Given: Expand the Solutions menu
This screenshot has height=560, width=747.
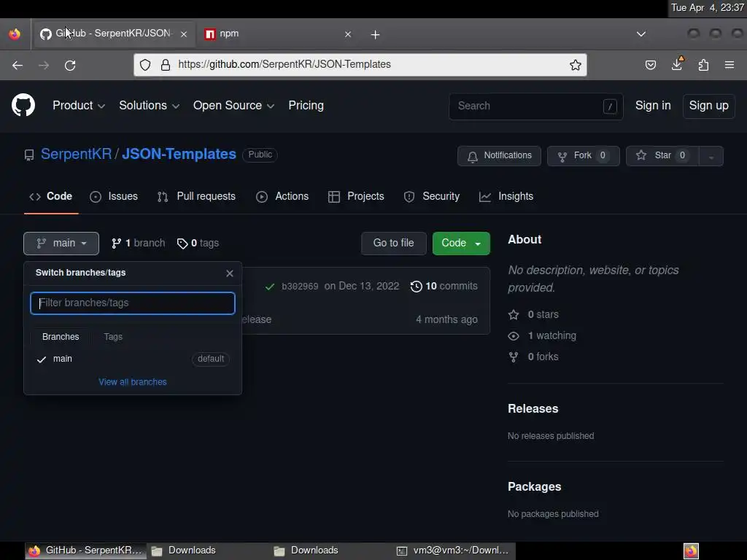Looking at the screenshot, I should point(149,106).
